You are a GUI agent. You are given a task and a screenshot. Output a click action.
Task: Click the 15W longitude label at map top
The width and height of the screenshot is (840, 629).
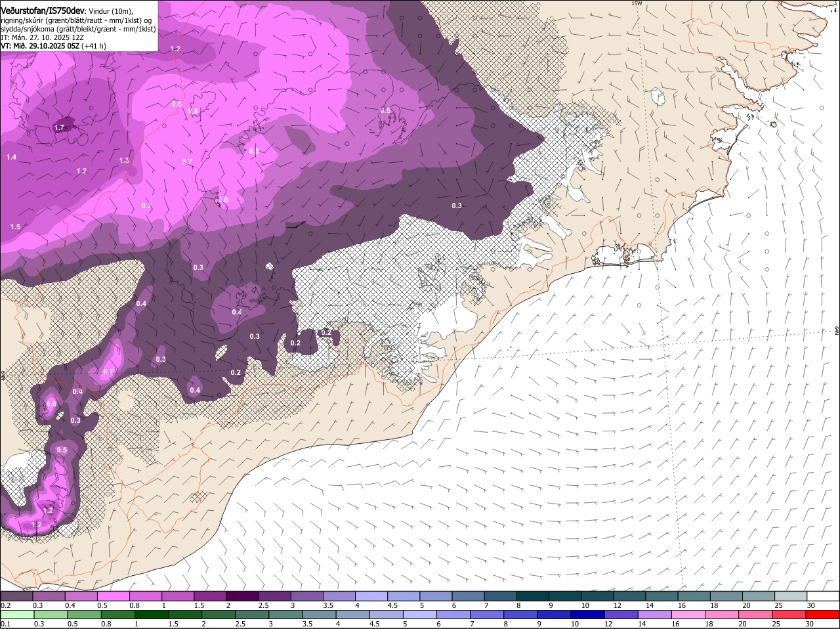point(636,3)
